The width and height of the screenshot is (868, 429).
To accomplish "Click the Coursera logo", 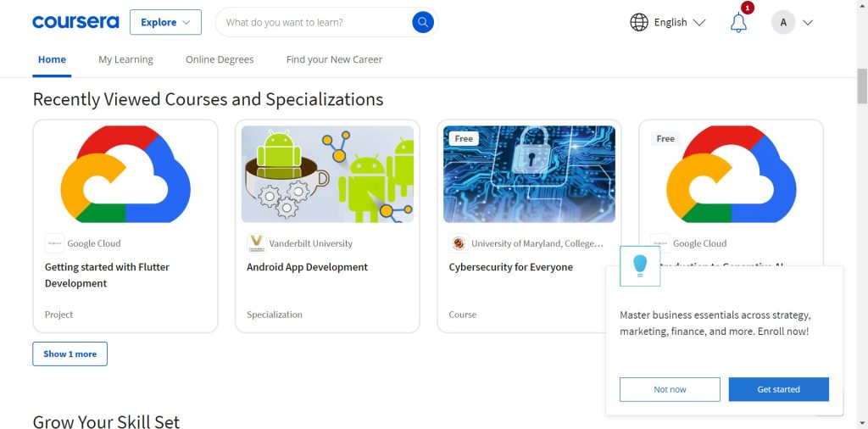I will tap(75, 22).
